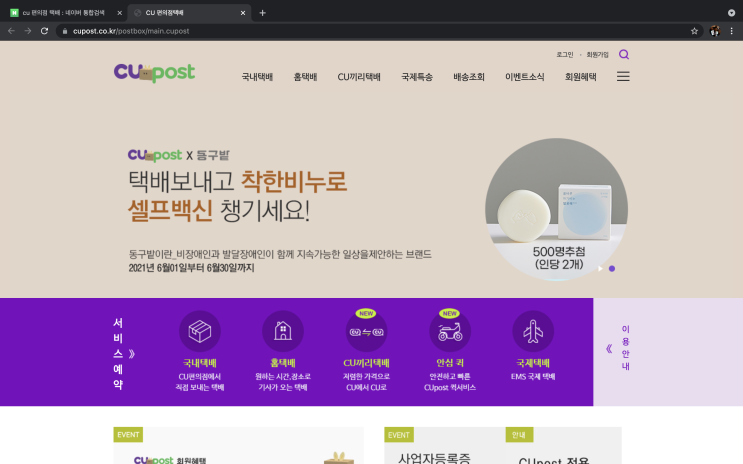This screenshot has height=464, width=743.
Task: Open the 국제특송 menu
Action: (x=417, y=77)
